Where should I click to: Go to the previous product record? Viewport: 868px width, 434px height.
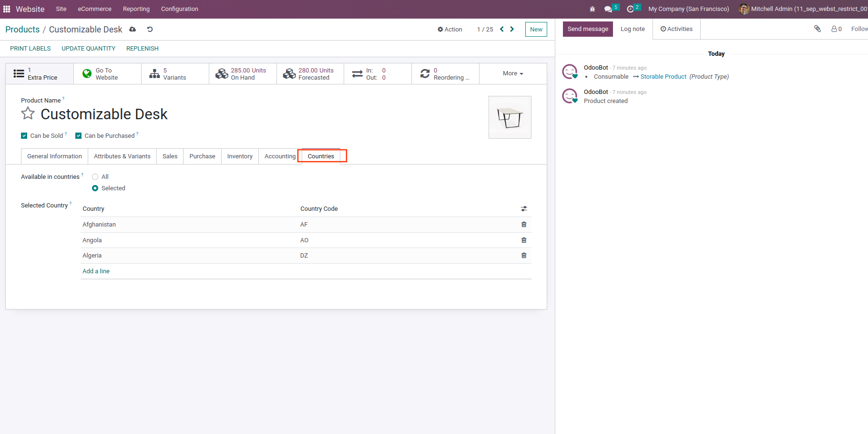point(502,29)
